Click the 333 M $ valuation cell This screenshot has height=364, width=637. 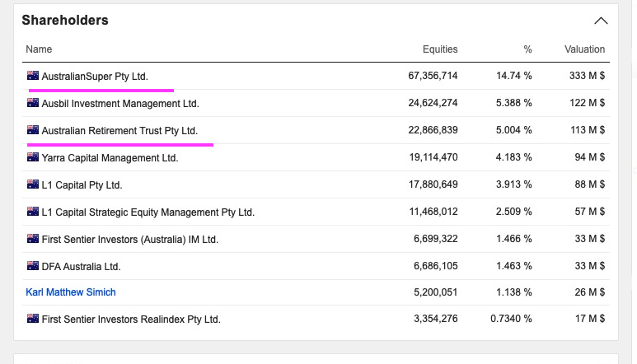coord(587,76)
